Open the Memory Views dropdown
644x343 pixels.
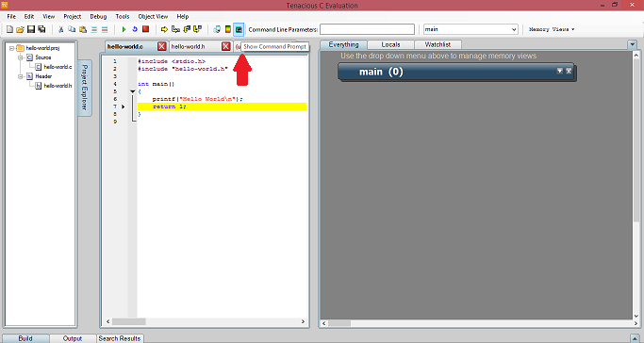(x=552, y=29)
